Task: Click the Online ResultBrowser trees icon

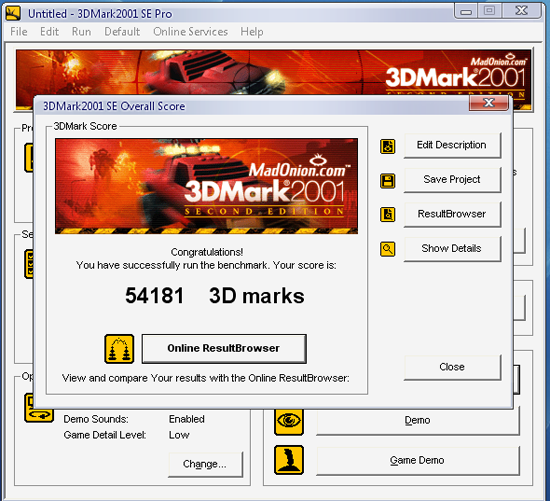Action: (119, 349)
